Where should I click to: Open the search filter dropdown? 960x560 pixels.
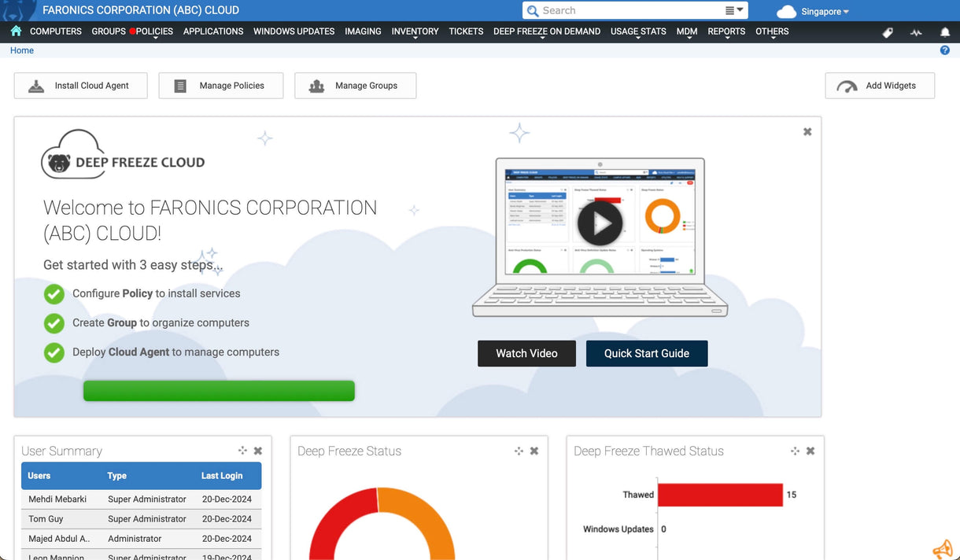[734, 10]
